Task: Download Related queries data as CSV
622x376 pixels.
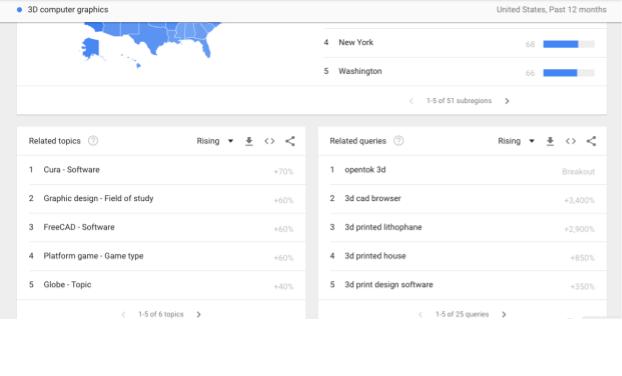Action: 550,141
